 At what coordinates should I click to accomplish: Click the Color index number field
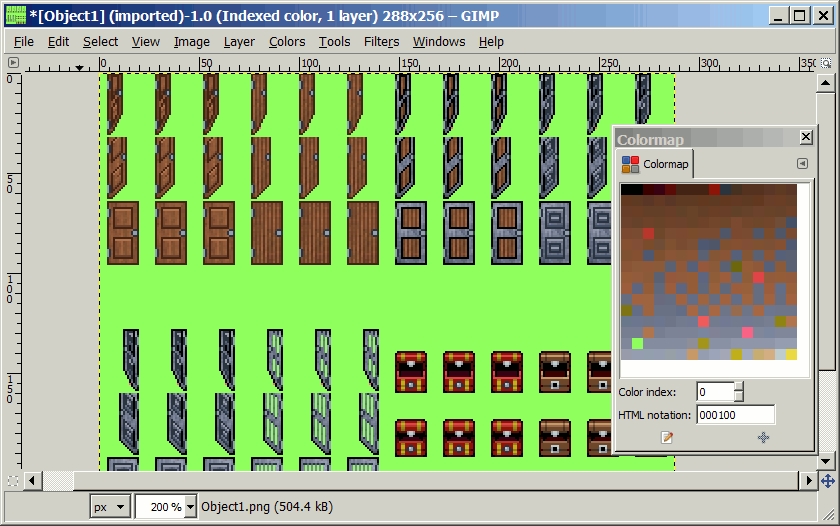pyautogui.click(x=714, y=392)
